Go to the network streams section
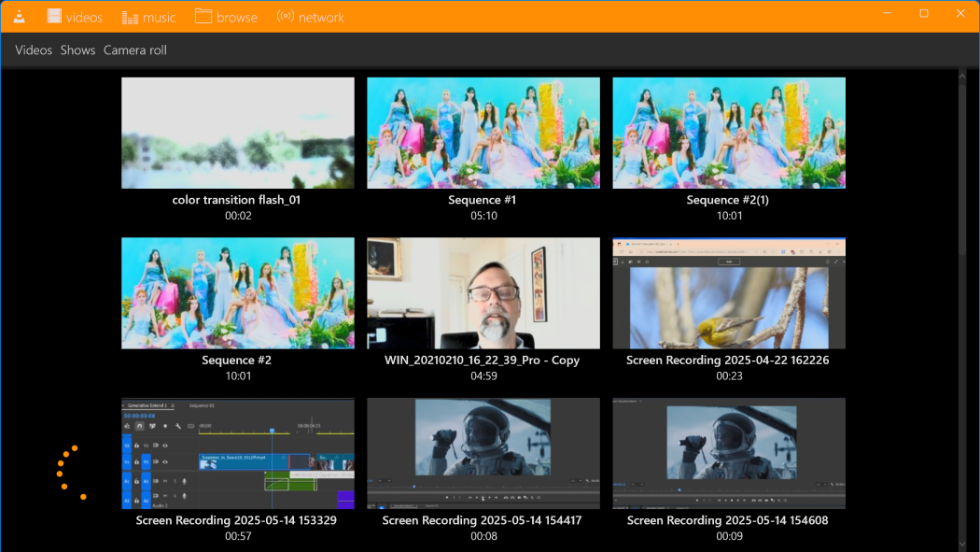The width and height of the screenshot is (980, 552). click(x=310, y=17)
